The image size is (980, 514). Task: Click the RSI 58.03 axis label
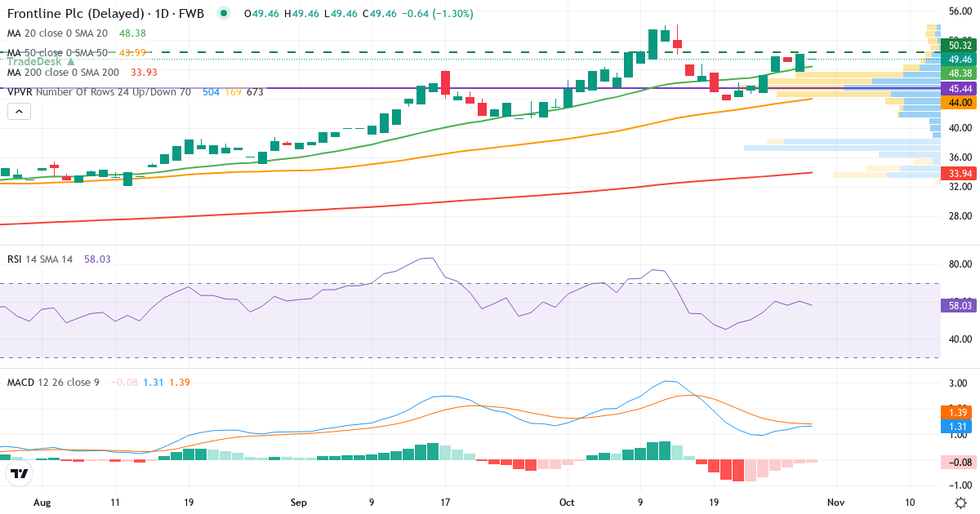[960, 305]
